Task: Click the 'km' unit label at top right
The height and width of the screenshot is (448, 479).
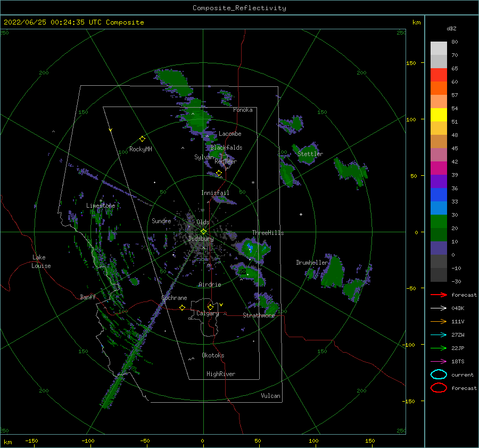Action: point(416,22)
